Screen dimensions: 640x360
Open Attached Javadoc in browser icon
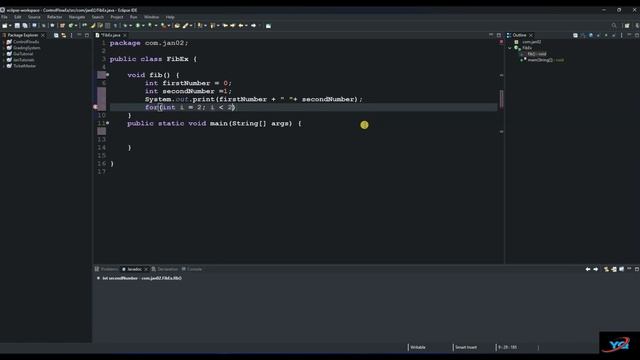click(621, 269)
